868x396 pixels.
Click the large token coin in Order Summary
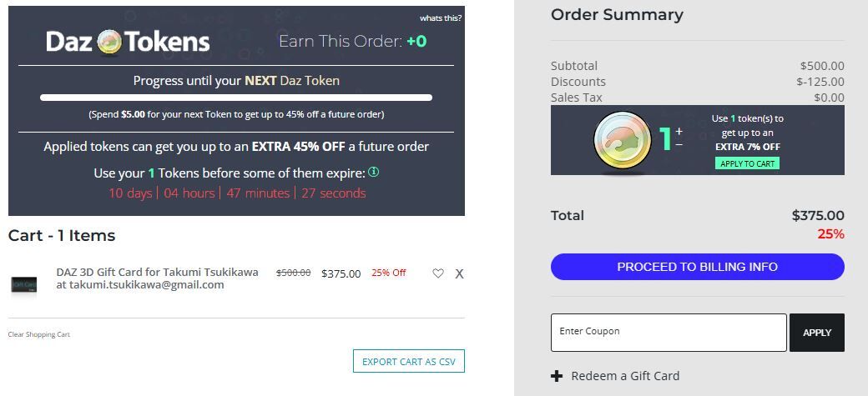pyautogui.click(x=623, y=139)
